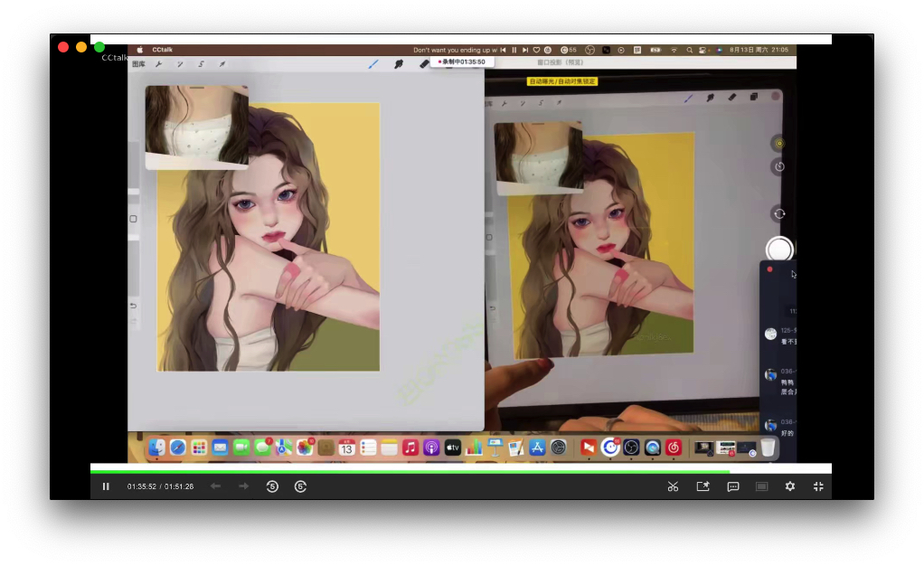Open Reminders from the Dock
Screen dimensions: 924x566
(x=368, y=448)
